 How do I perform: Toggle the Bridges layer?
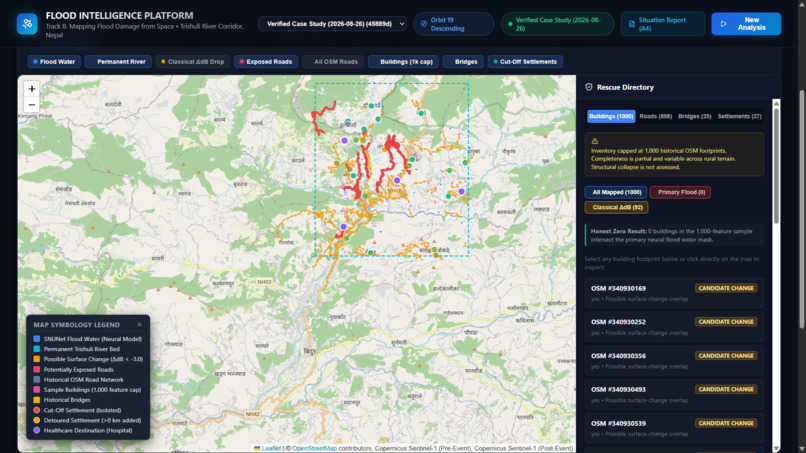(463, 62)
